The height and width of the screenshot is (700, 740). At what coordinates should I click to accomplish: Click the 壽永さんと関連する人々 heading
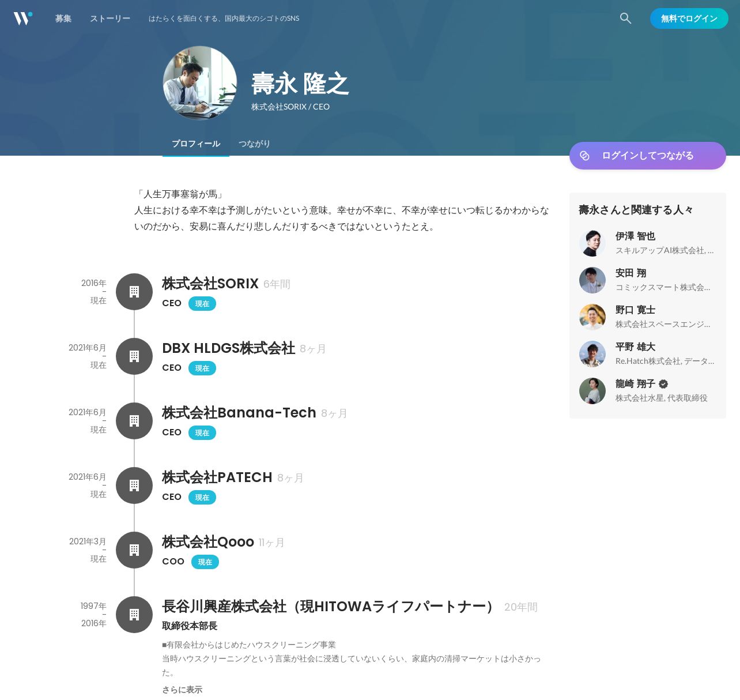pyautogui.click(x=636, y=210)
